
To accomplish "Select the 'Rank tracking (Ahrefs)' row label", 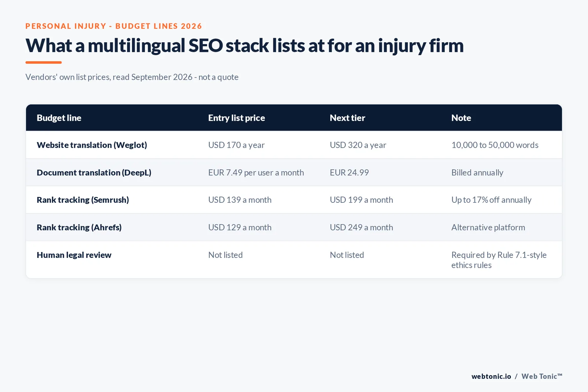I will click(x=79, y=227).
